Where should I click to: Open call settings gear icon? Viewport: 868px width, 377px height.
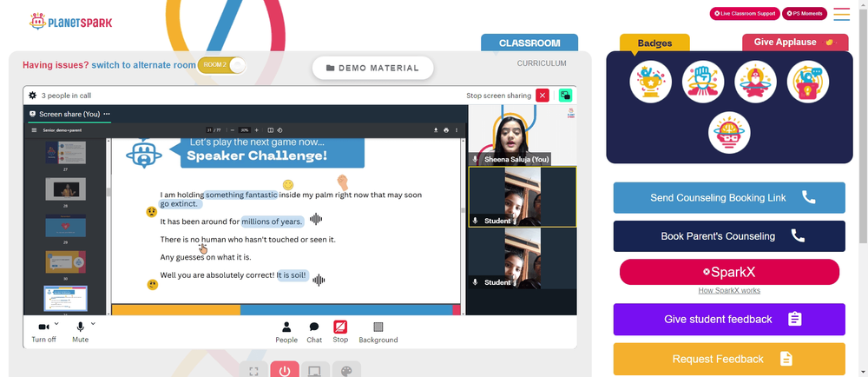pos(32,96)
